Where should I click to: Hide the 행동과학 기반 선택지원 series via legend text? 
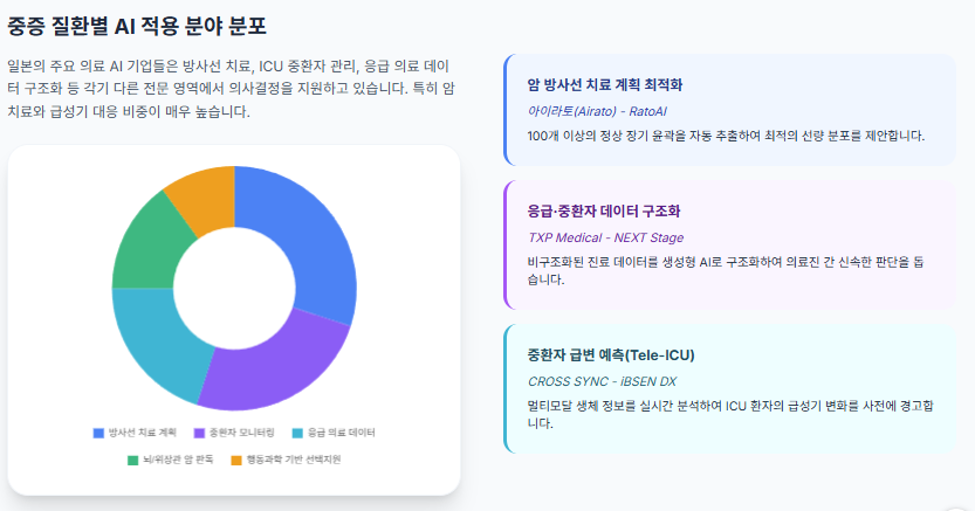tap(293, 459)
